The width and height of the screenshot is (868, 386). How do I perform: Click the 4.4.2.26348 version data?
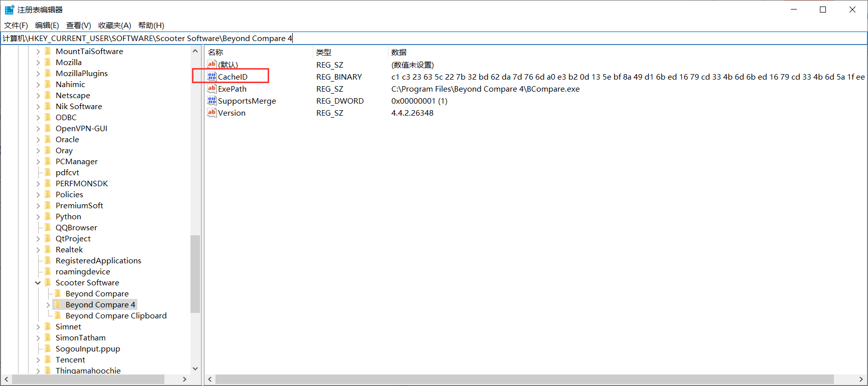click(412, 113)
